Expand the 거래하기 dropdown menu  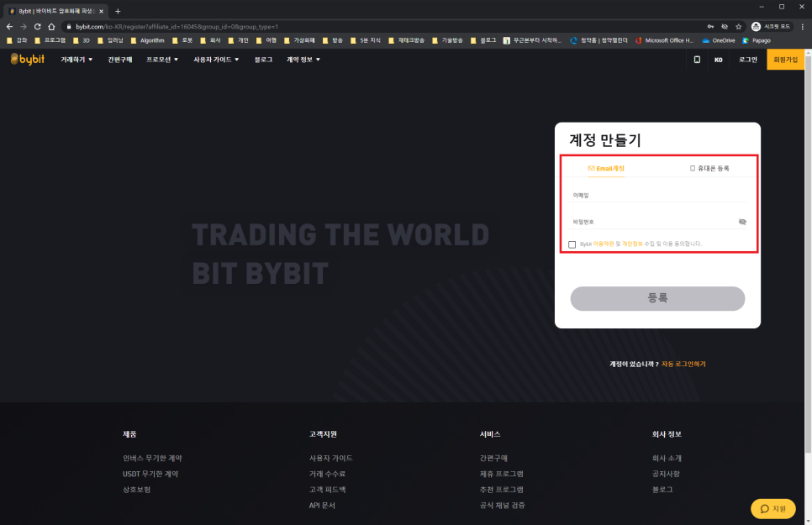point(76,60)
